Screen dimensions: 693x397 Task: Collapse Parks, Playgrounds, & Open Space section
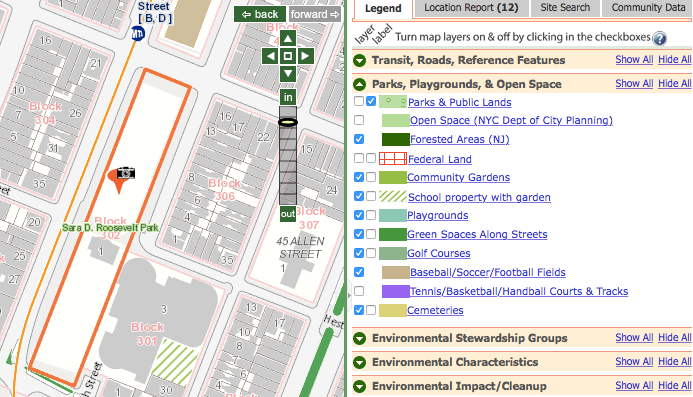360,84
